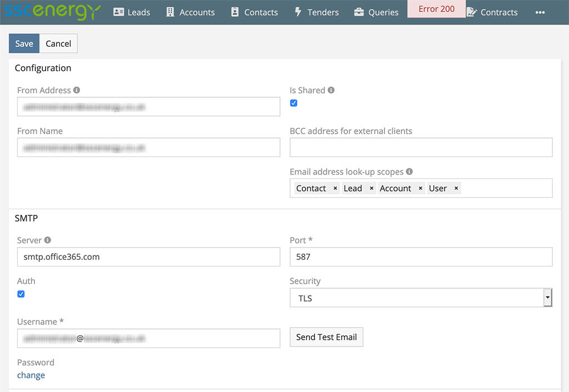Click info icon beside Is Shared
Screen dimensions: 569x392
331,90
